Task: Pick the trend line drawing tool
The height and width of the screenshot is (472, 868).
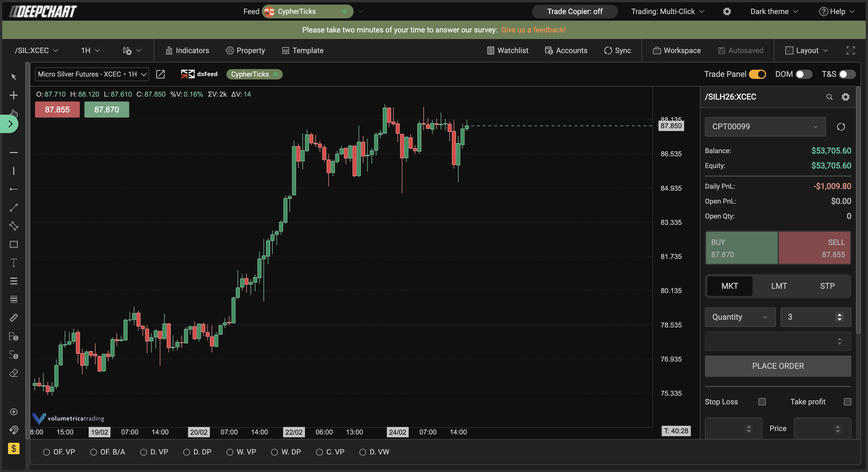Action: (14, 207)
